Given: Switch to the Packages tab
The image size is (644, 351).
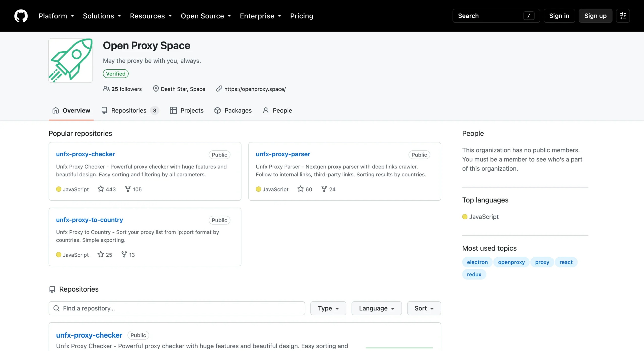Looking at the screenshot, I should tap(233, 110).
